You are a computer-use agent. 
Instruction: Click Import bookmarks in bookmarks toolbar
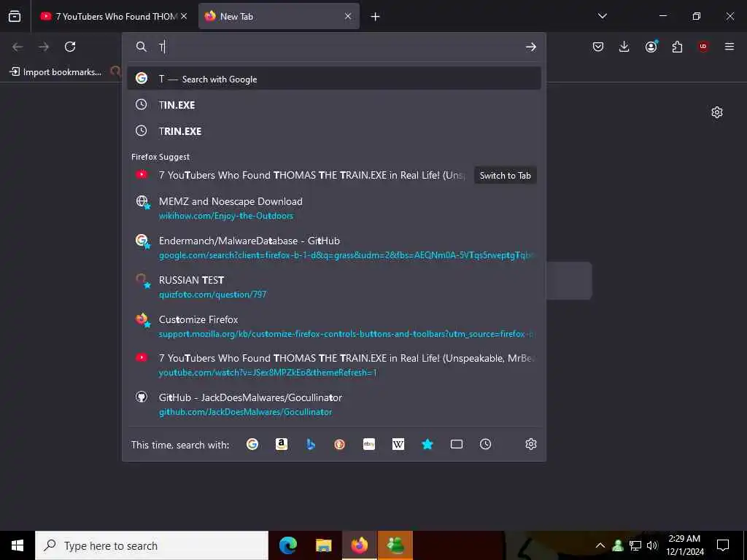[x=55, y=72]
